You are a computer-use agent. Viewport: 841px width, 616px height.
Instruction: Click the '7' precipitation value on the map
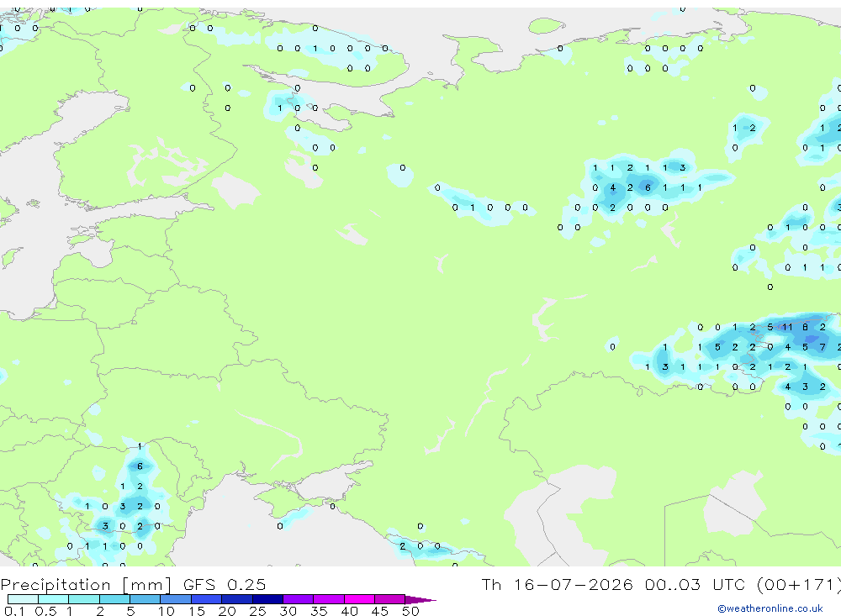[x=822, y=347]
